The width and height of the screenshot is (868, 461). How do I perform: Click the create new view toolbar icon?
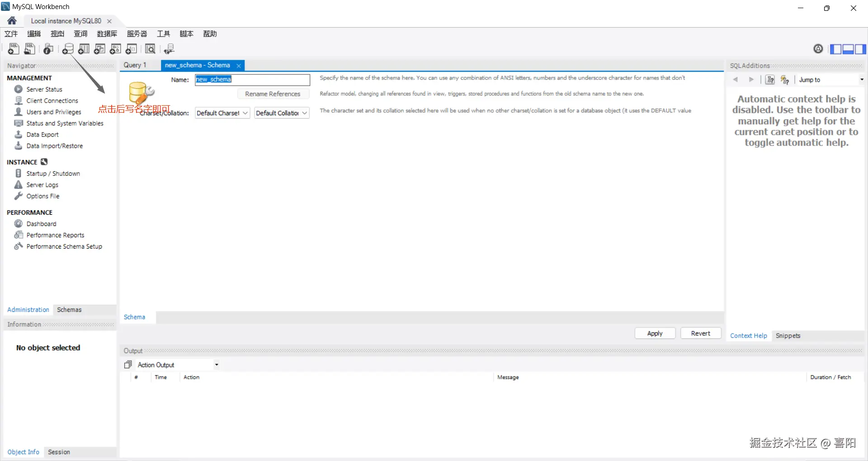(x=99, y=49)
